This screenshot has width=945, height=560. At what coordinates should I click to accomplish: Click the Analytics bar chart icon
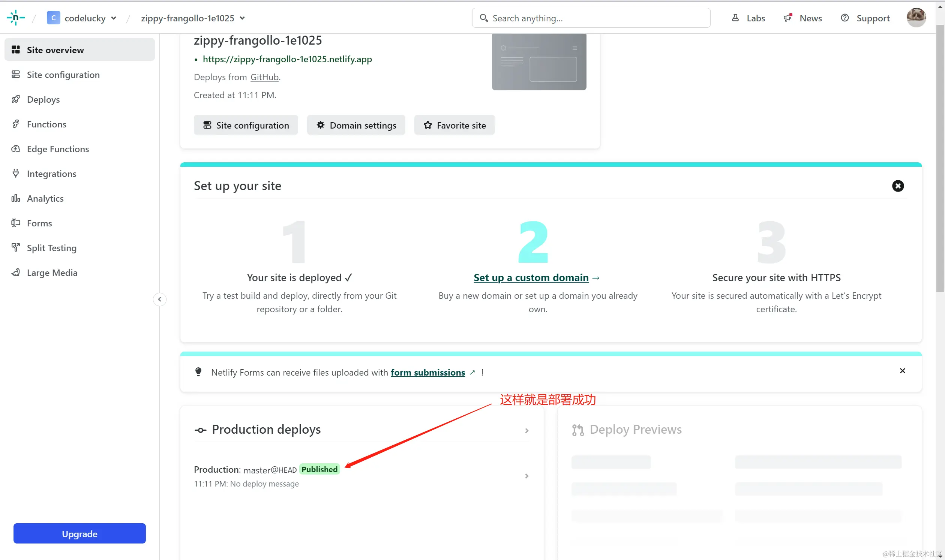click(15, 198)
